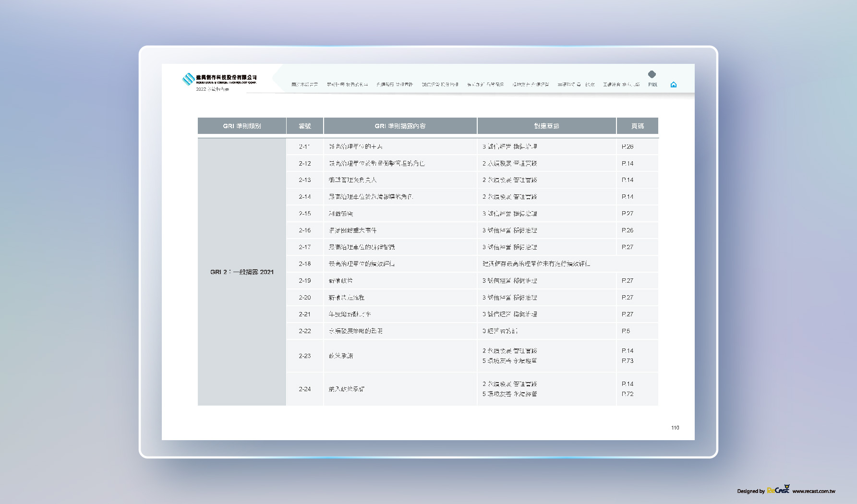Open the 誠信經營 穩健治理 navigation tab
857x504 pixels.
[x=440, y=84]
